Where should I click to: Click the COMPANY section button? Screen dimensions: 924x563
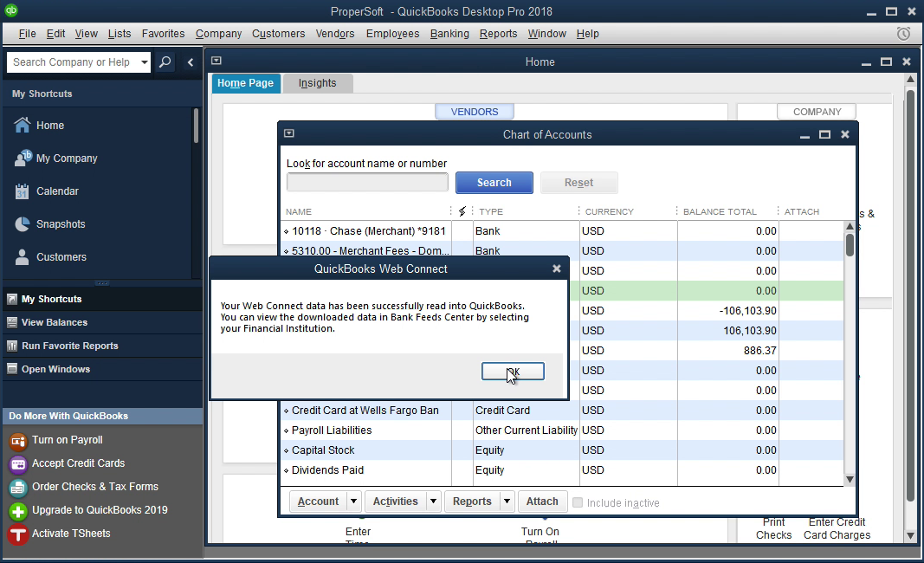(817, 112)
